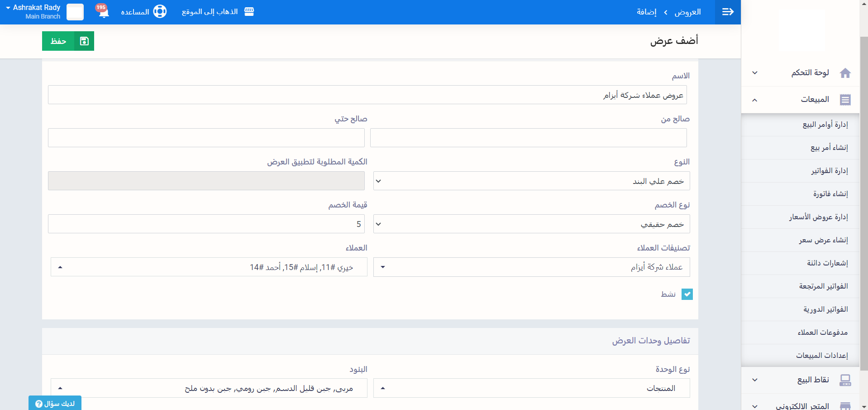
Task: Open the Ashrakat Rady user account menu
Action: (x=36, y=12)
